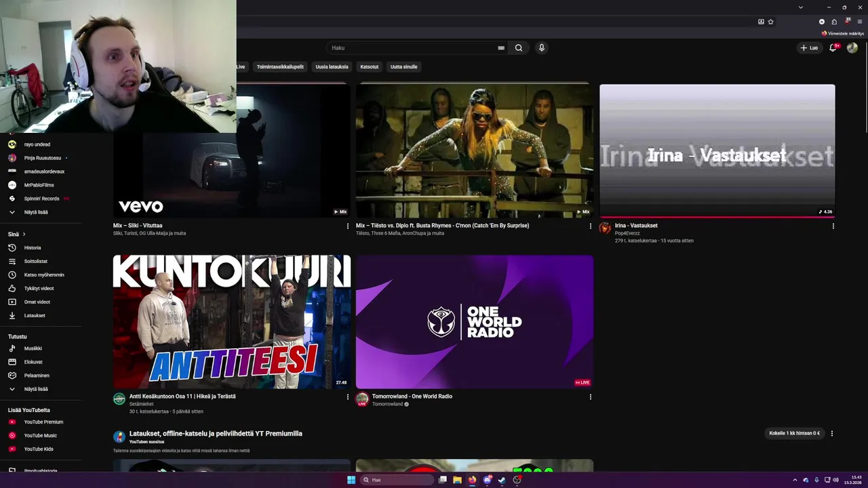Open the Tomorrowland channel name link
This screenshot has height=488, width=868.
(x=387, y=404)
